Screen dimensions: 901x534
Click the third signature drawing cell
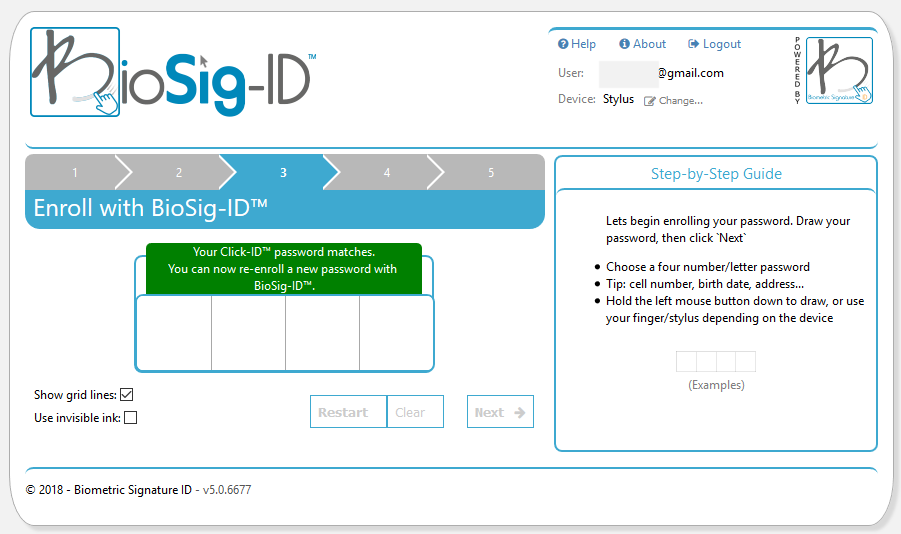(322, 333)
